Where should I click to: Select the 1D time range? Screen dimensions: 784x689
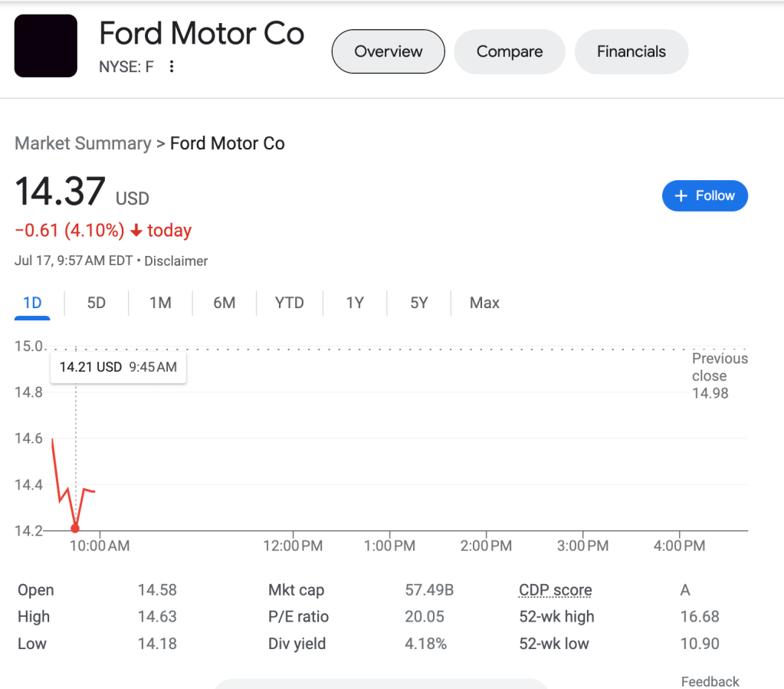pyautogui.click(x=32, y=303)
